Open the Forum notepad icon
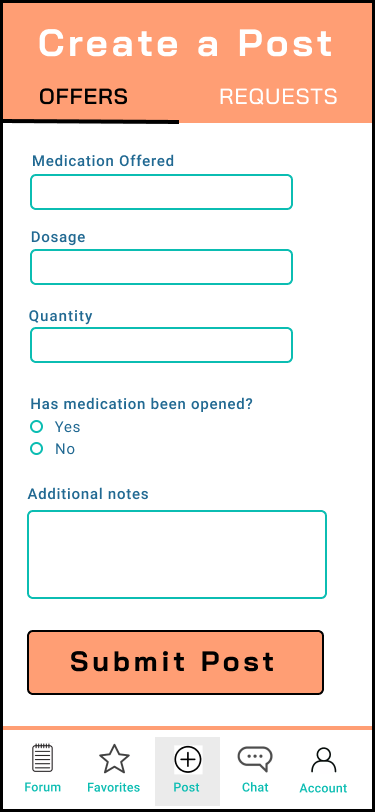This screenshot has height=812, width=375. [42, 758]
